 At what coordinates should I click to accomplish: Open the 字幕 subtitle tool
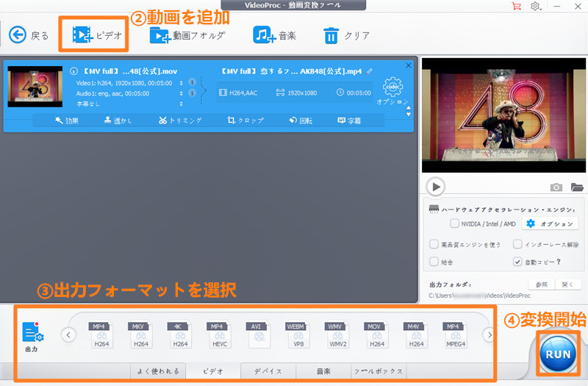pos(349,121)
